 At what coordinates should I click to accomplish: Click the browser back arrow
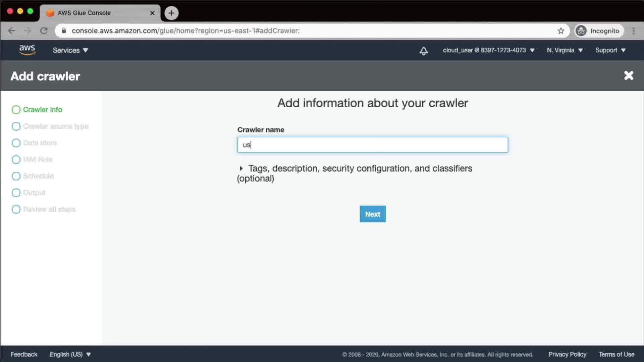tap(12, 31)
